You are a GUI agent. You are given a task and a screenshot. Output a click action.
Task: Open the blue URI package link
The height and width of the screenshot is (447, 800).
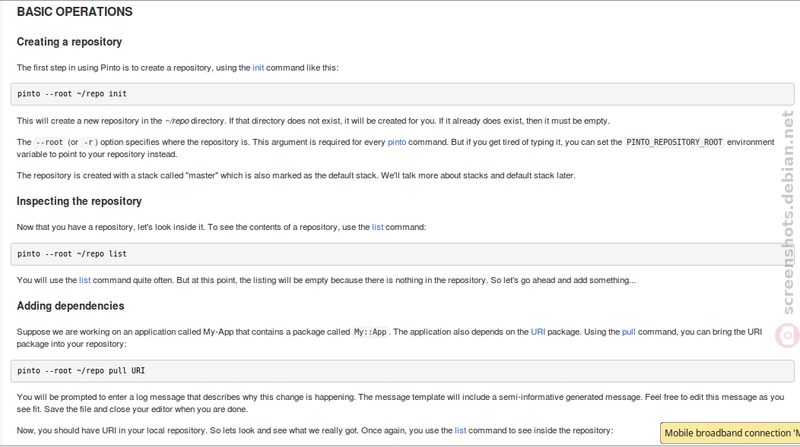coord(538,332)
